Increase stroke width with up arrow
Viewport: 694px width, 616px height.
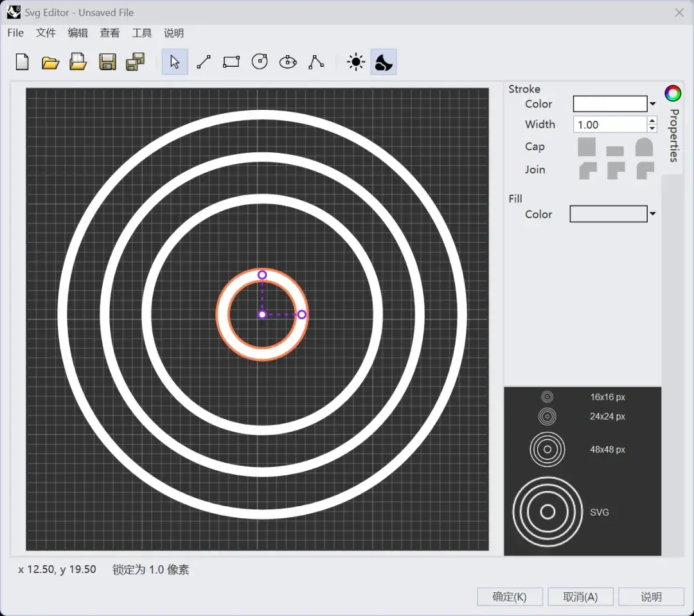653,120
